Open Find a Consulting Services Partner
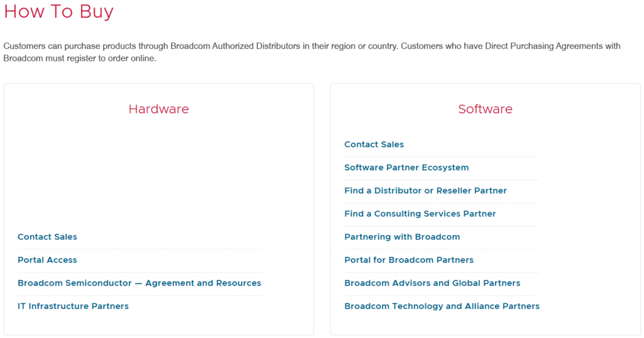 coord(420,214)
